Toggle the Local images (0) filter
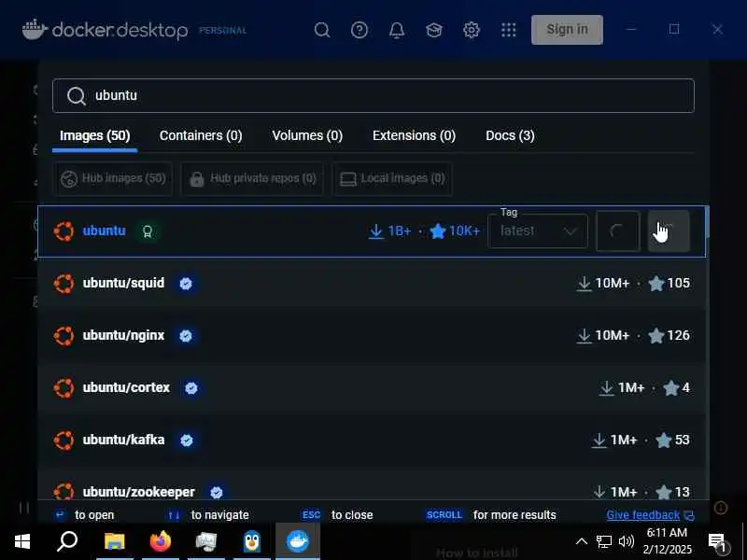The height and width of the screenshot is (560, 747). tap(391, 178)
